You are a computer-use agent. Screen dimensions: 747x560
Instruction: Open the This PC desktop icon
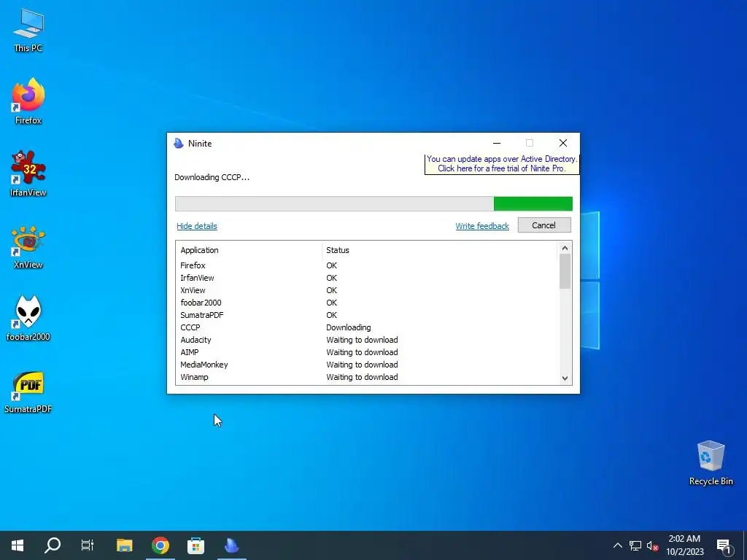point(28,31)
